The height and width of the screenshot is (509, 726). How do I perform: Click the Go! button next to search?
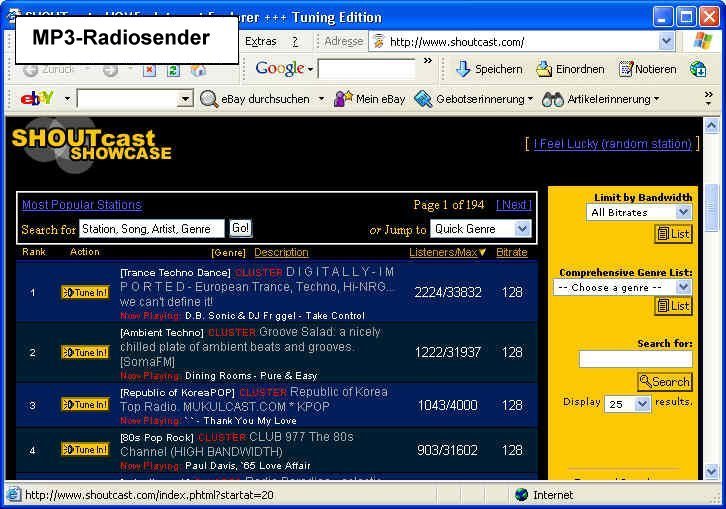240,228
